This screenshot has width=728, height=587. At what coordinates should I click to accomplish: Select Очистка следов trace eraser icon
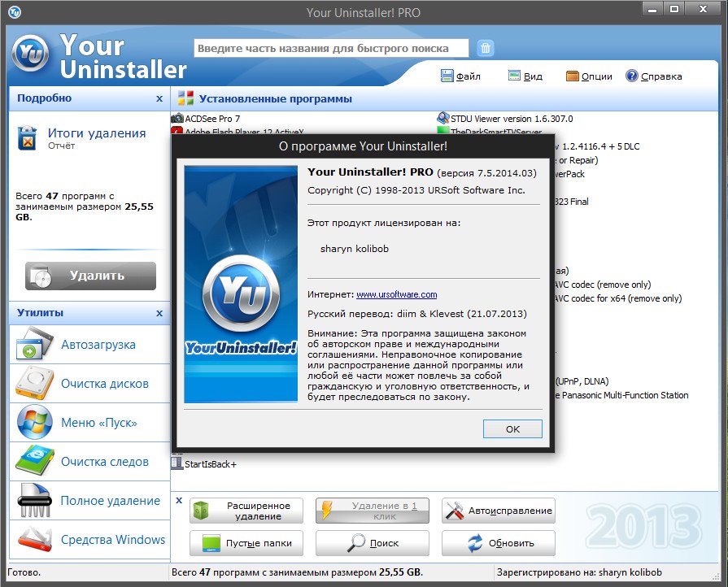tap(33, 461)
